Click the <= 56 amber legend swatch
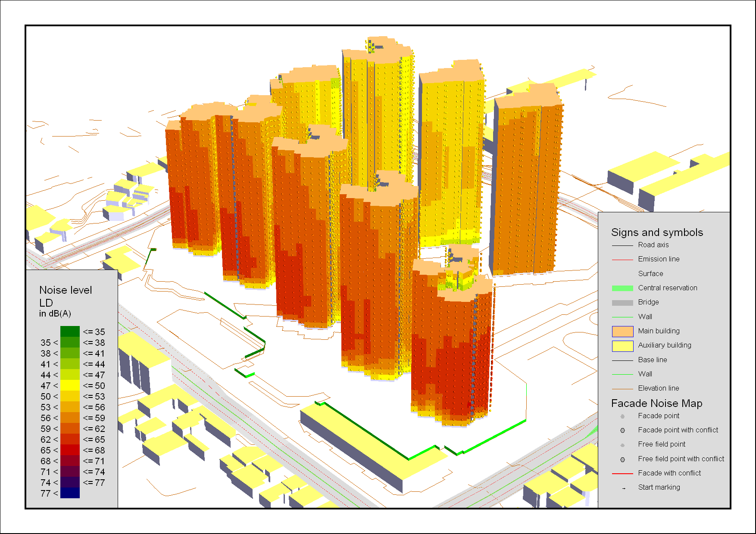Viewport: 756px width, 534px height. click(70, 407)
